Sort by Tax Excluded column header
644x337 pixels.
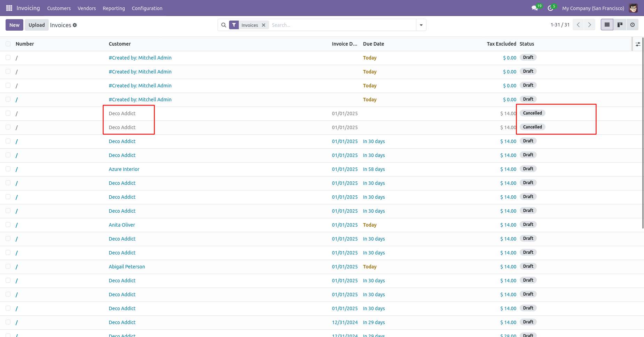[x=501, y=44]
